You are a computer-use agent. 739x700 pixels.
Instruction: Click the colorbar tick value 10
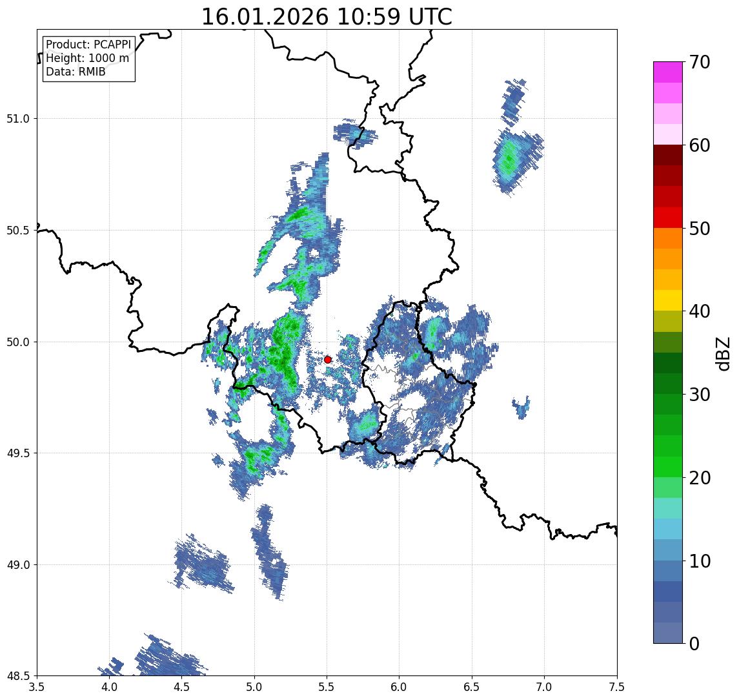700,561
